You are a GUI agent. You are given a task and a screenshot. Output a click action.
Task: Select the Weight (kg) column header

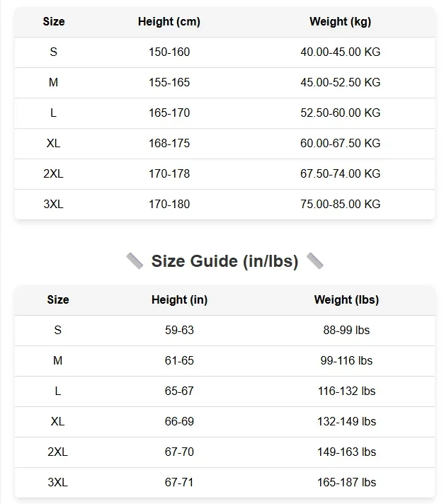pos(340,22)
